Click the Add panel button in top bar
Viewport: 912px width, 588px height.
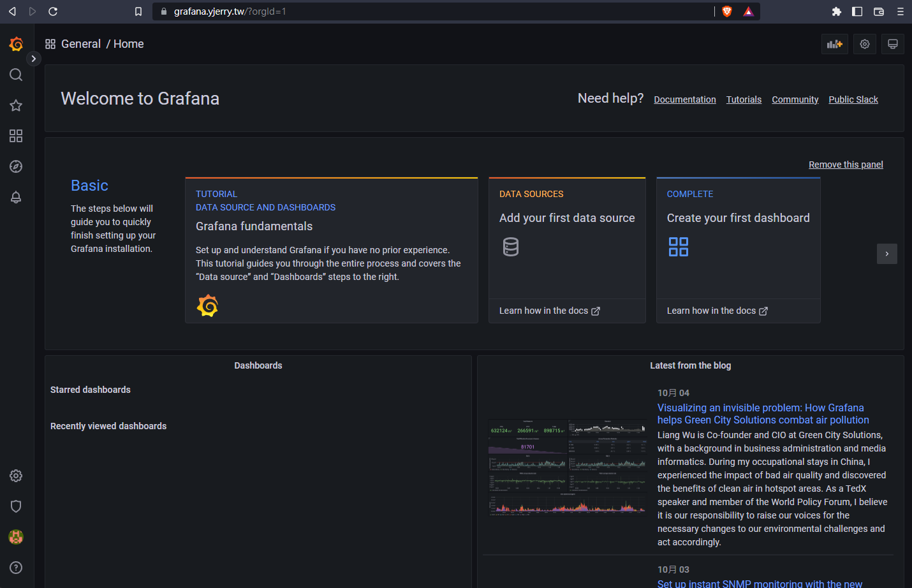click(834, 44)
